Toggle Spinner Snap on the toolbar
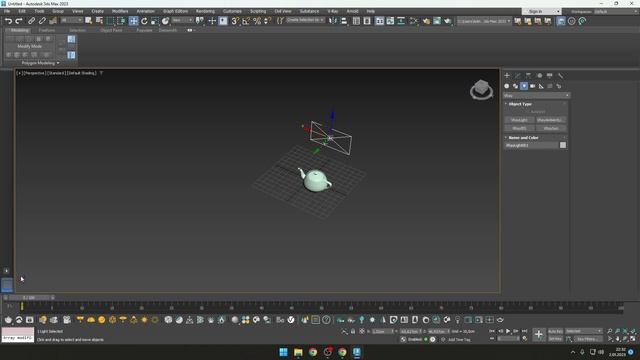The height and width of the screenshot is (360, 640). tap(267, 21)
